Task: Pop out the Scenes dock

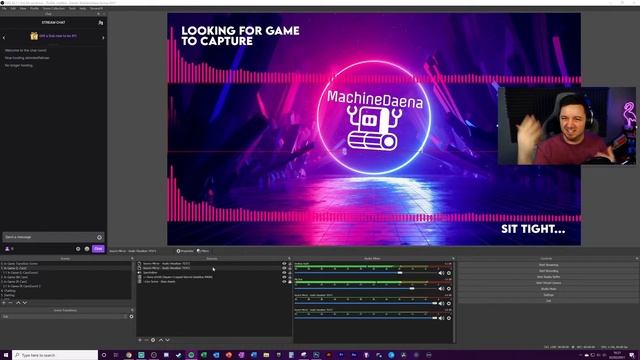Action: (131, 258)
